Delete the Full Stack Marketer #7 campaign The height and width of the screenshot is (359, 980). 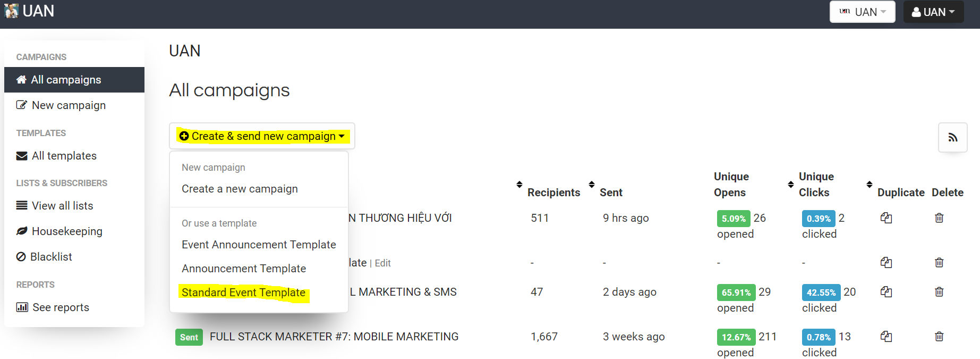coord(939,337)
